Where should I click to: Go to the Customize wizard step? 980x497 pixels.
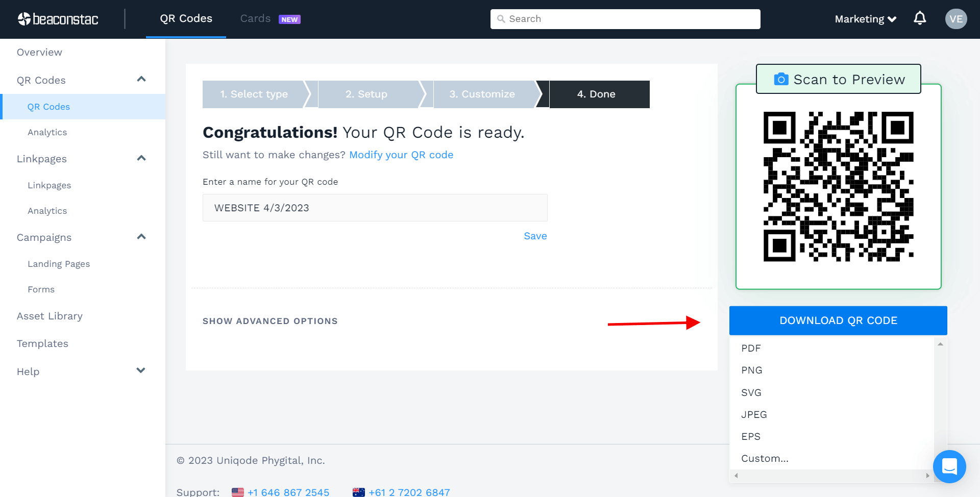[x=482, y=94]
